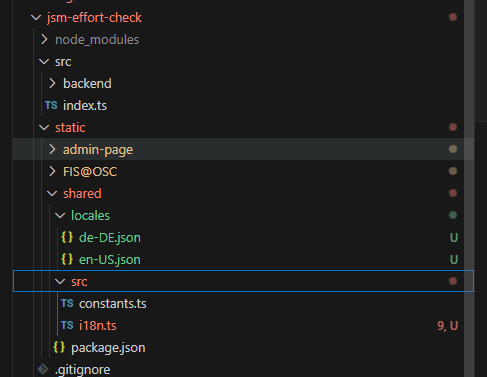The width and height of the screenshot is (487, 377).
Task: Select the admin-page folder name
Action: click(98, 150)
